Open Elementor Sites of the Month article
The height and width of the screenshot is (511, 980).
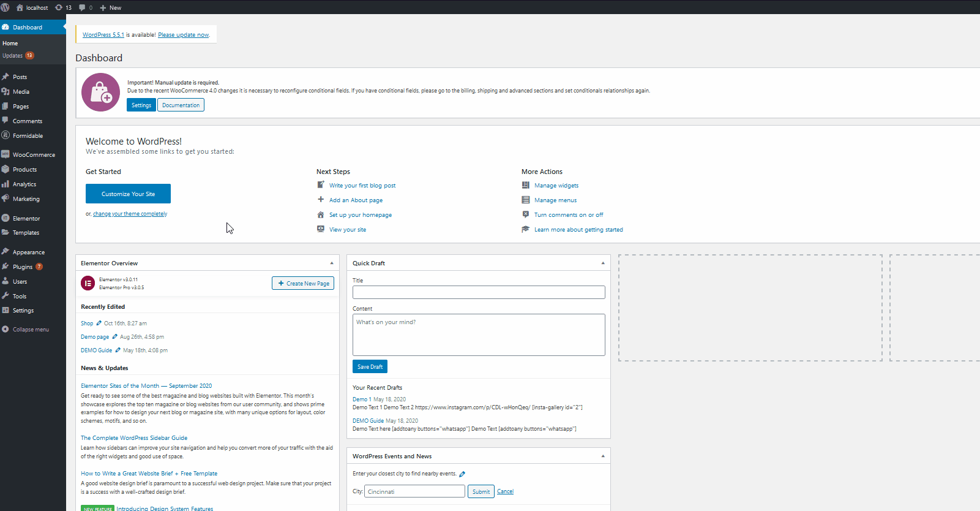[146, 386]
